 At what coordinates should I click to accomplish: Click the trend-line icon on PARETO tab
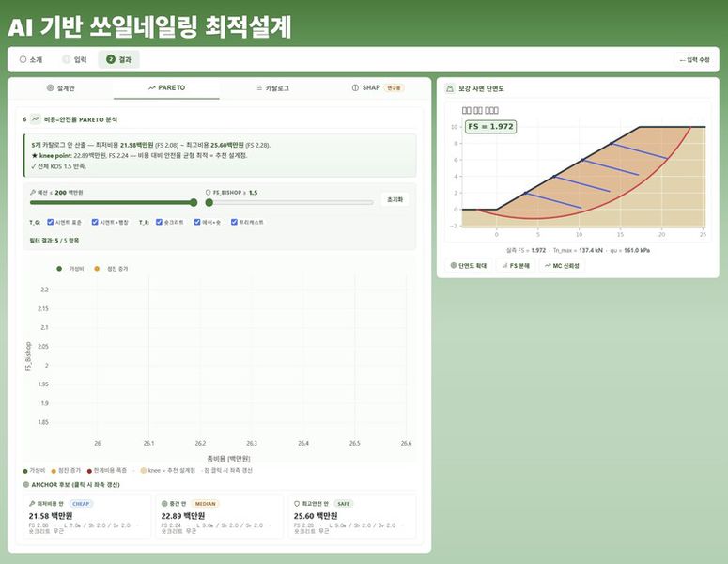(151, 87)
